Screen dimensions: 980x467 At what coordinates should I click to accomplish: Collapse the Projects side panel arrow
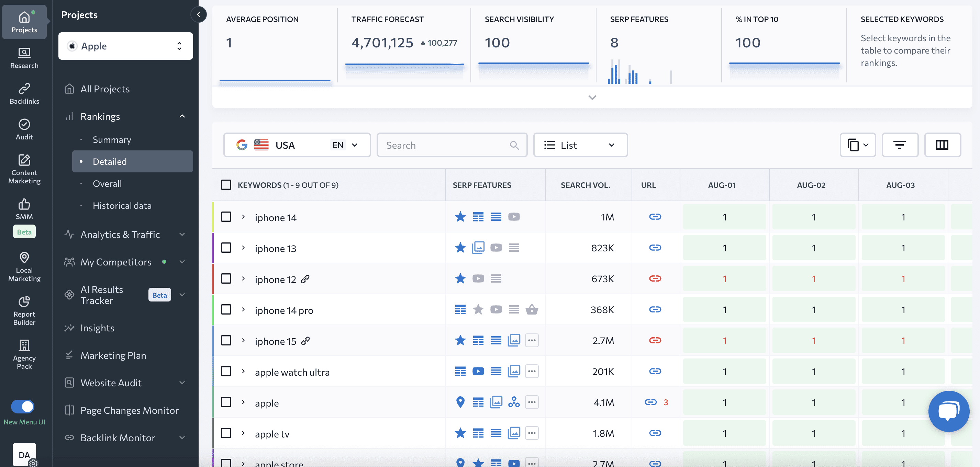(x=198, y=14)
